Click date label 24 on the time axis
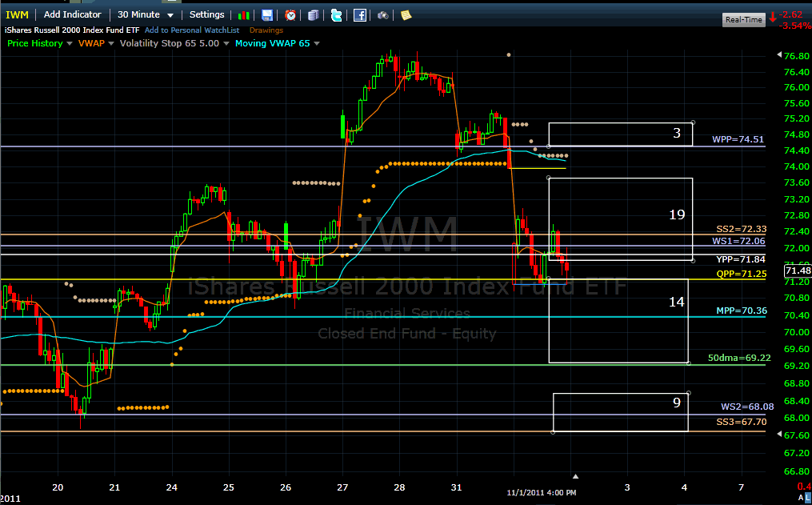Screen dimensions: 812x505 (x=171, y=487)
